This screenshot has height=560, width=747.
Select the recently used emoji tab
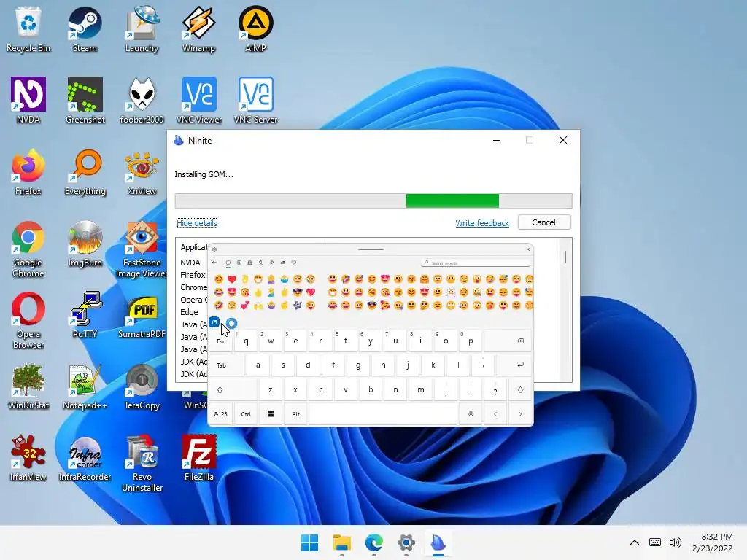coord(228,262)
